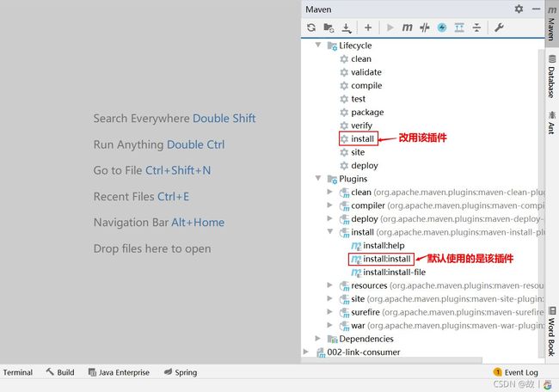Open Maven panel gear options
Viewport: 559px width, 392px height.
point(519,9)
